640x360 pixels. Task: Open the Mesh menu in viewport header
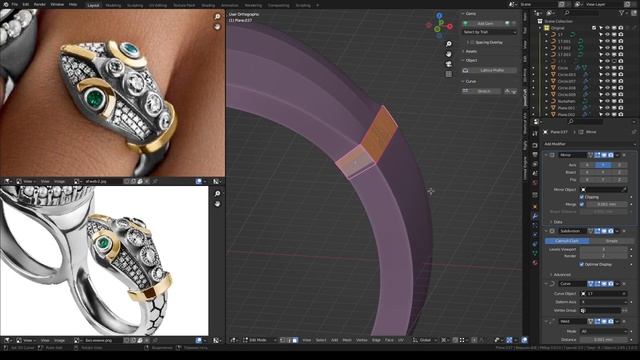(x=347, y=340)
